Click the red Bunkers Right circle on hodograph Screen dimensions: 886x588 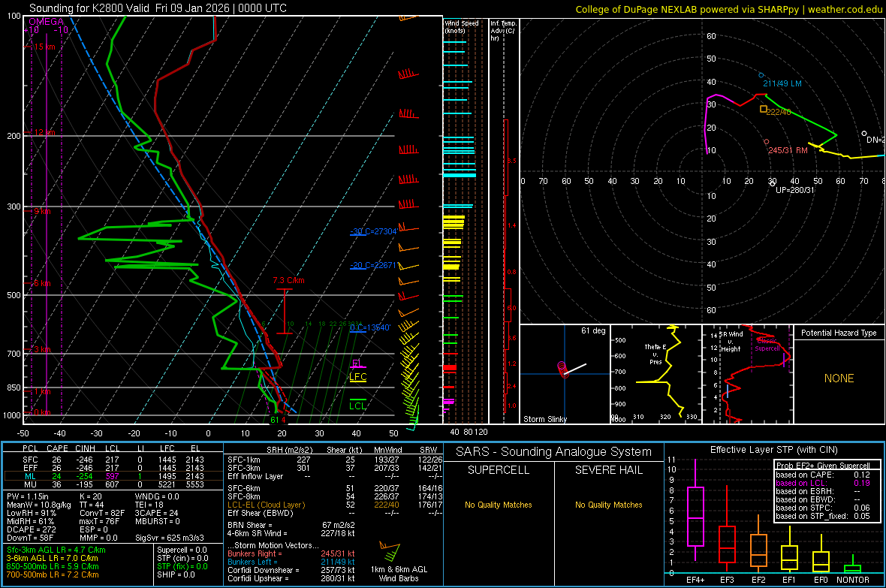point(766,142)
